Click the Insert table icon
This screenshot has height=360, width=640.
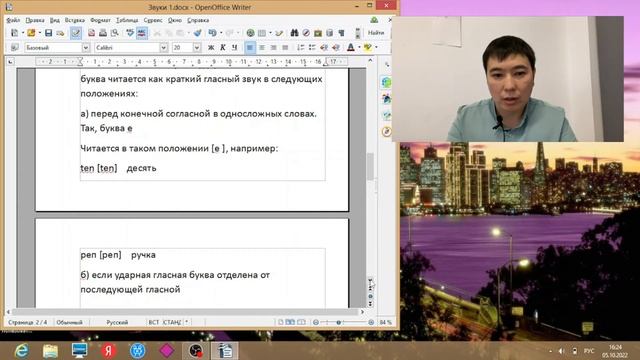click(262, 33)
